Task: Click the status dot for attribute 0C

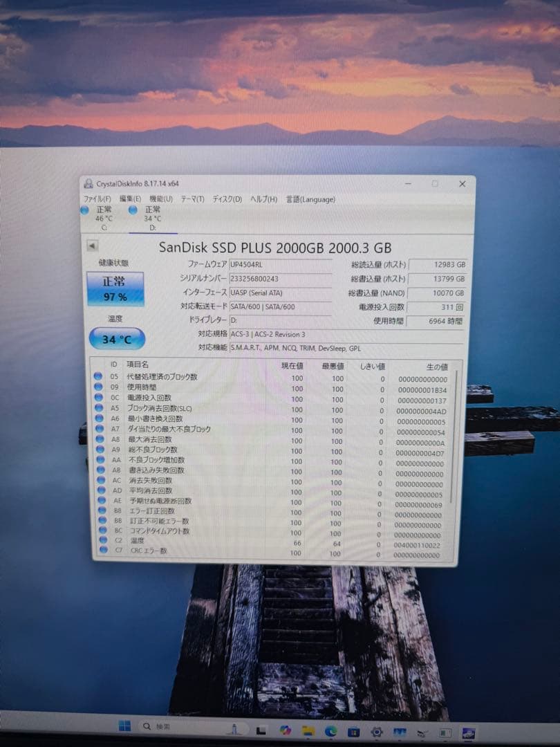Action: [x=99, y=397]
